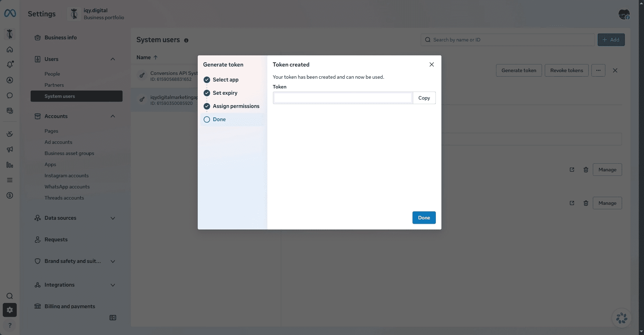
Task: Select the Assign permissions wizard step
Action: (232, 106)
